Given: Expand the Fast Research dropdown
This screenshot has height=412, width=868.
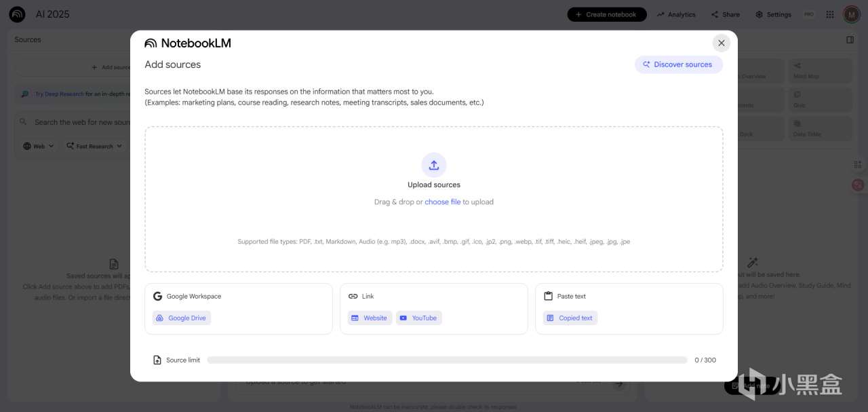Looking at the screenshot, I should [94, 146].
